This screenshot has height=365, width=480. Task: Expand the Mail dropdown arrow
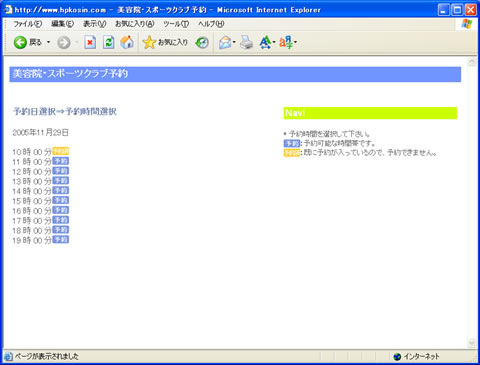[234, 42]
